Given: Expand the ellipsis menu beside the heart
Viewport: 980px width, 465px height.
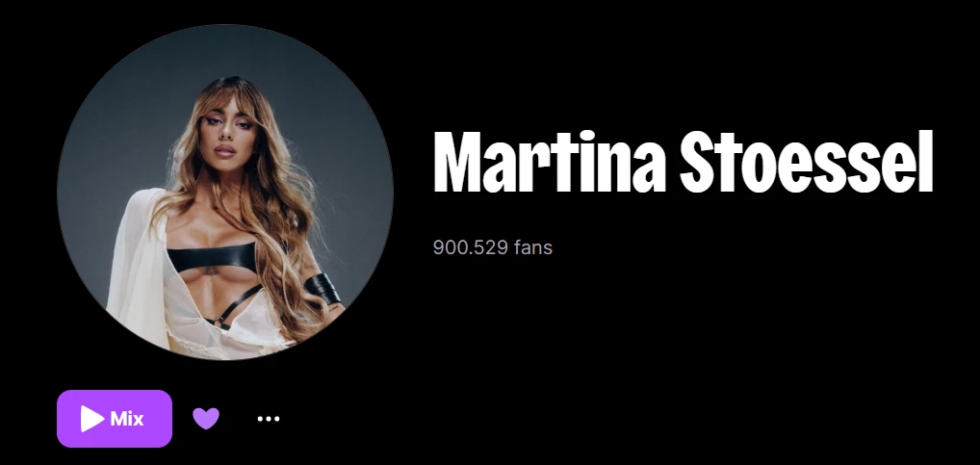Looking at the screenshot, I should [x=269, y=419].
